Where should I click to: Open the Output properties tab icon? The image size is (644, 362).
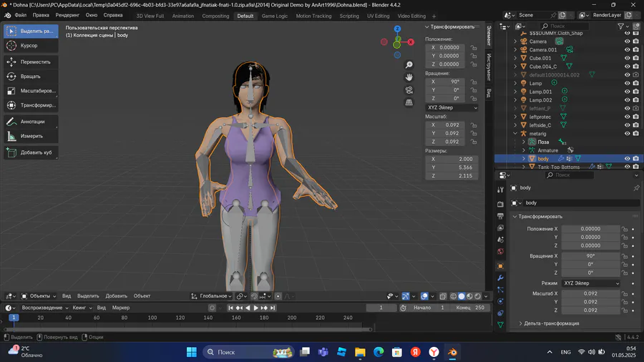point(500,216)
